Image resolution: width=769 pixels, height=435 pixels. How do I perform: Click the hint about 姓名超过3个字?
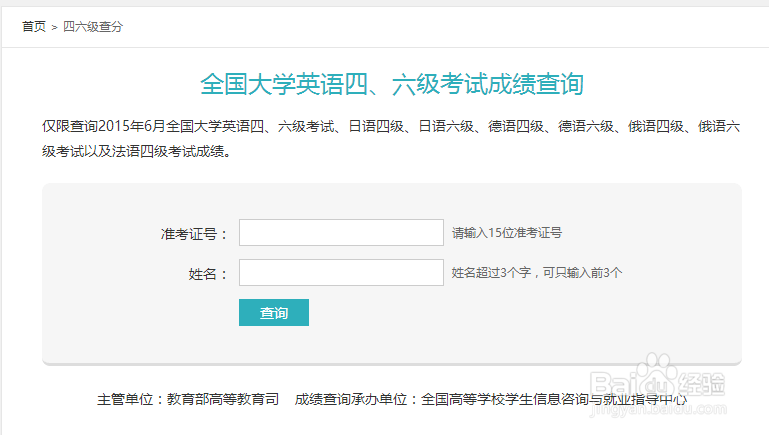click(537, 273)
